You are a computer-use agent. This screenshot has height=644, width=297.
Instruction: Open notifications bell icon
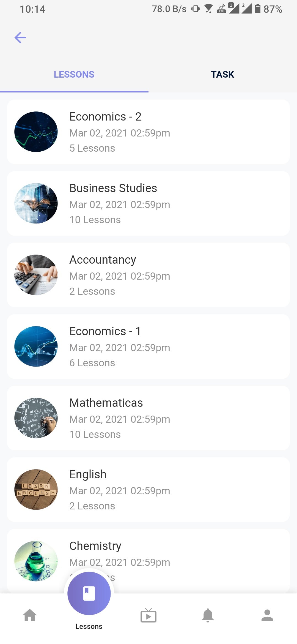coord(208,615)
